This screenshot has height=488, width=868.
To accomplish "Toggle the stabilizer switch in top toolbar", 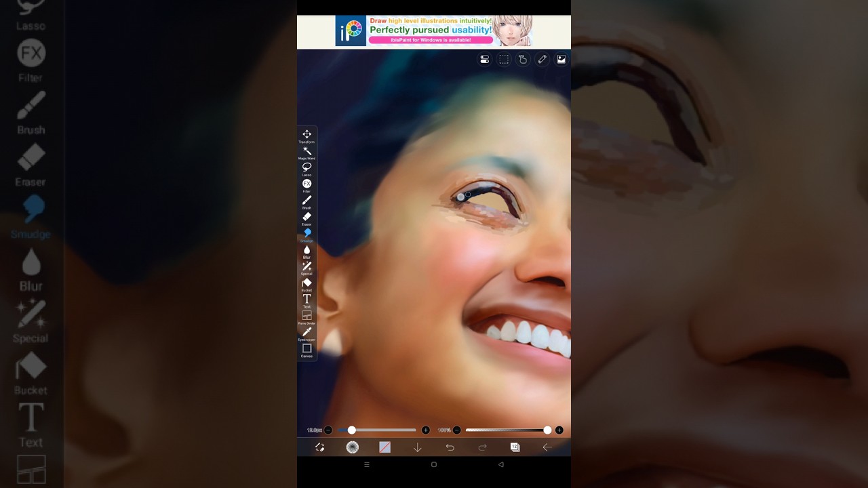I will point(485,60).
